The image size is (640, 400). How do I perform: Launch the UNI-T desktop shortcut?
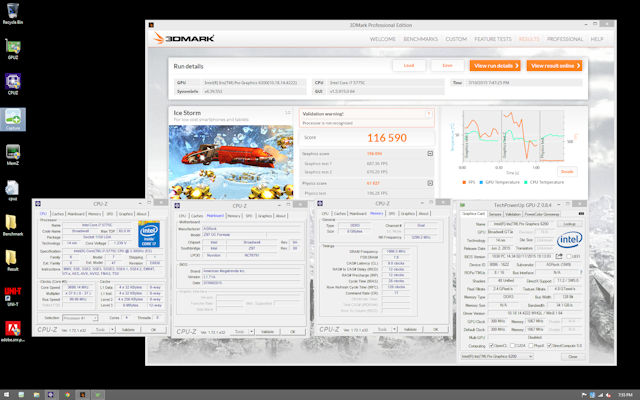pyautogui.click(x=13, y=296)
